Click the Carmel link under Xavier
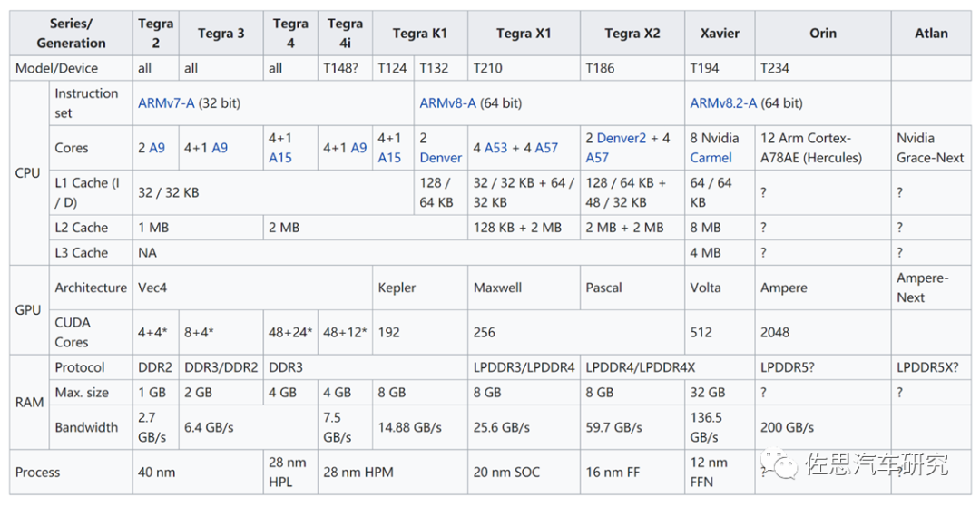The width and height of the screenshot is (980, 507). pyautogui.click(x=710, y=158)
